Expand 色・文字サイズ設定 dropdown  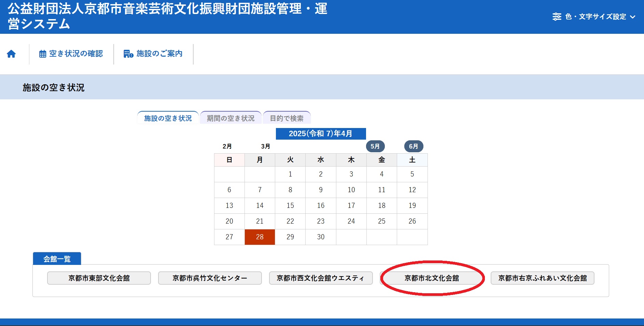(x=594, y=17)
